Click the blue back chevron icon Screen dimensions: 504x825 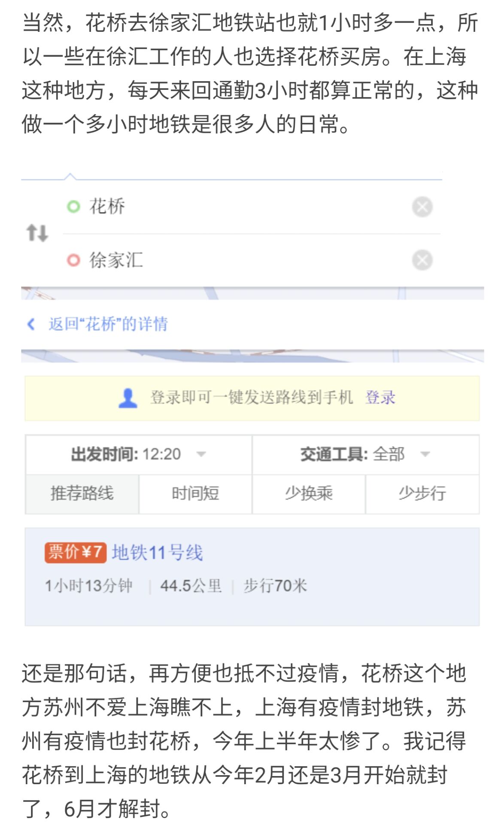pyautogui.click(x=31, y=324)
